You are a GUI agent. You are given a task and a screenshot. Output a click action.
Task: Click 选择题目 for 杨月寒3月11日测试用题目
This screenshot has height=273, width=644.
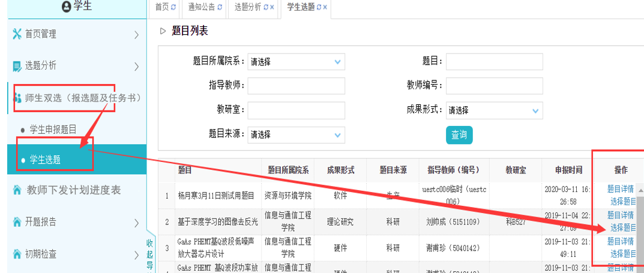pyautogui.click(x=624, y=201)
